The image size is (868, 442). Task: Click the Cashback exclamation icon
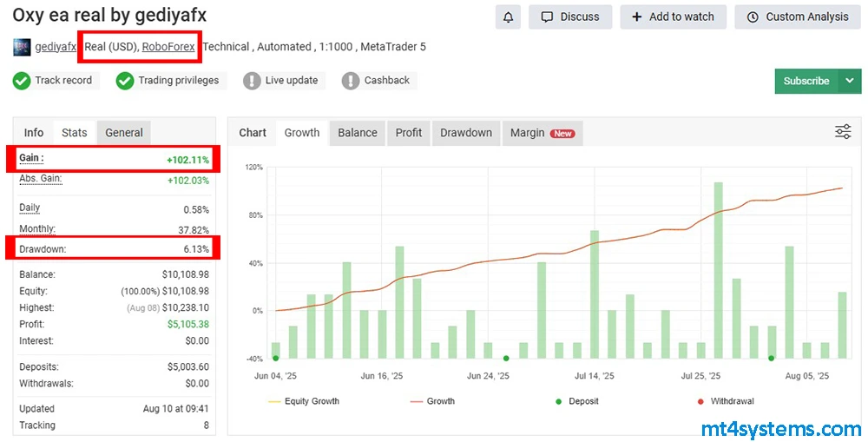(x=351, y=81)
